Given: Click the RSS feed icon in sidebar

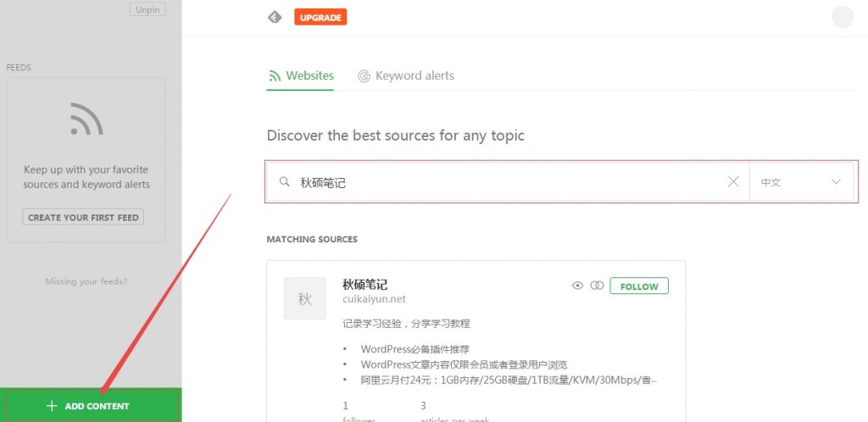Looking at the screenshot, I should [x=86, y=119].
